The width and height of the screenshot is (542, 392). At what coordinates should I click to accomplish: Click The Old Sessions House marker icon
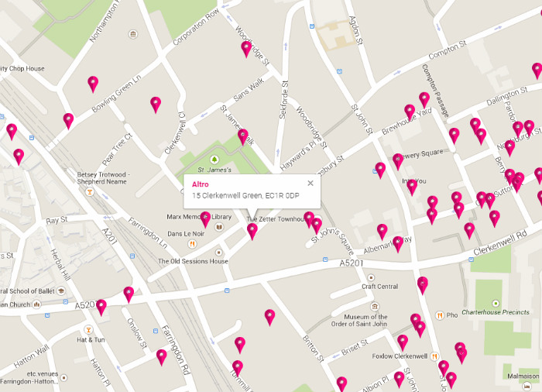click(x=218, y=253)
